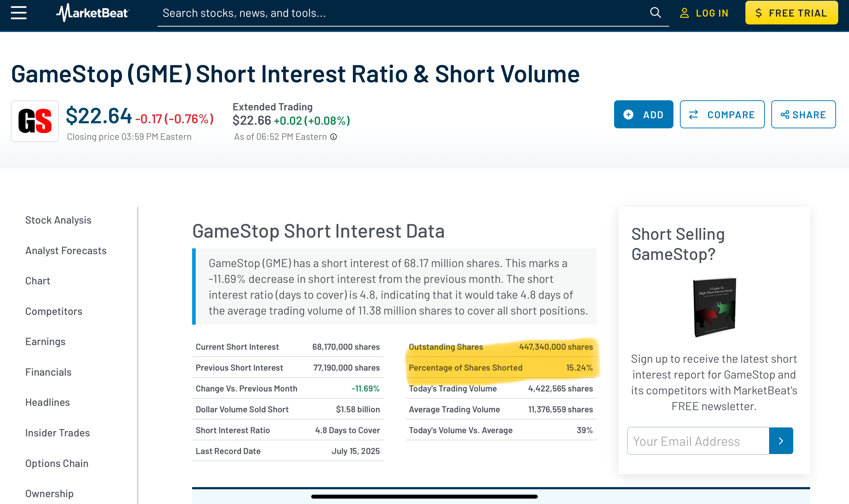Open the Analyst Forecasts section

66,251
